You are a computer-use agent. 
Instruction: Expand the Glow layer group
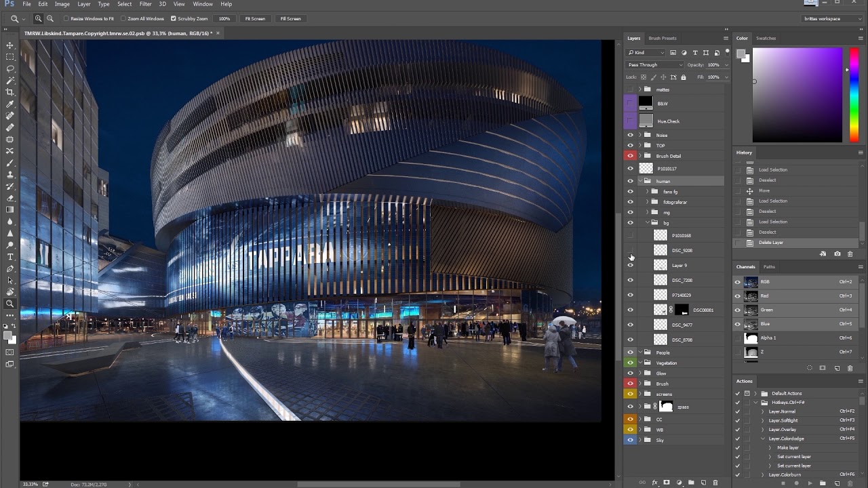pyautogui.click(x=639, y=373)
